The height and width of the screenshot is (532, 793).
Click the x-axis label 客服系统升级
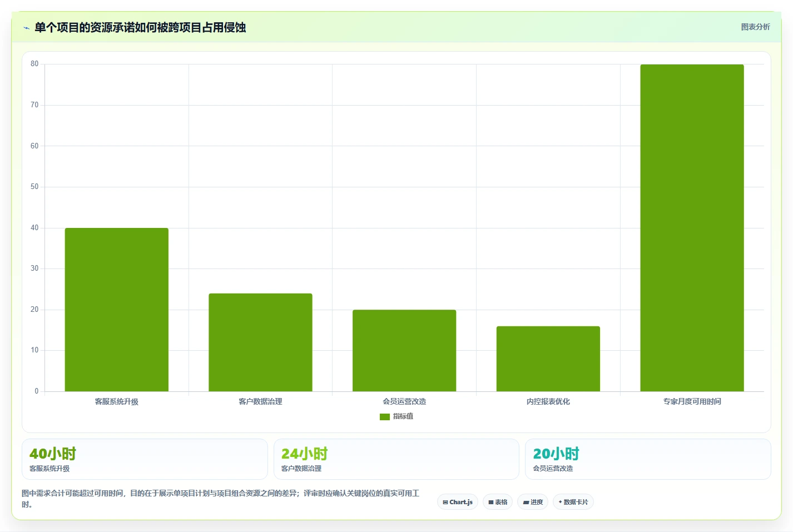pos(117,401)
